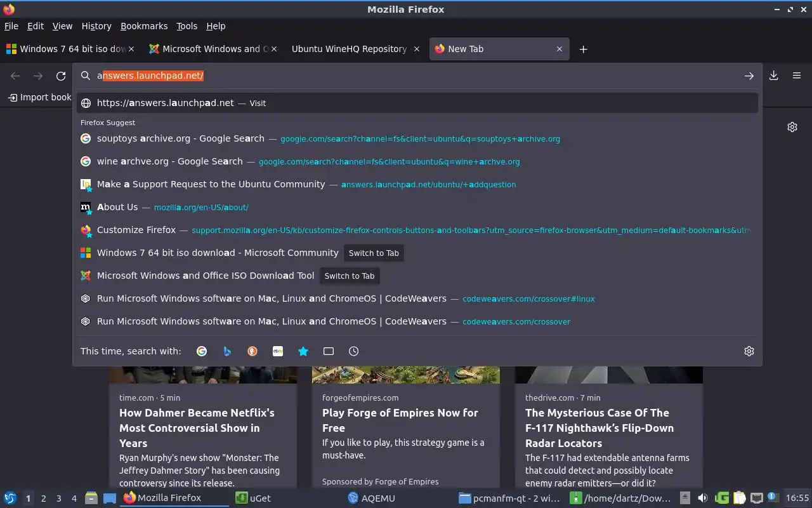Image resolution: width=812 pixels, height=508 pixels.
Task: Open the new tab page settings gear
Action: point(792,127)
